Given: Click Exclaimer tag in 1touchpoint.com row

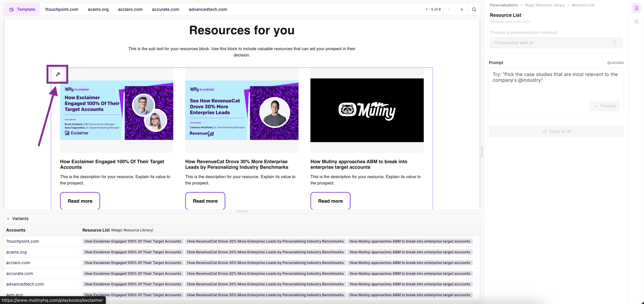Looking at the screenshot, I should click(x=133, y=241).
